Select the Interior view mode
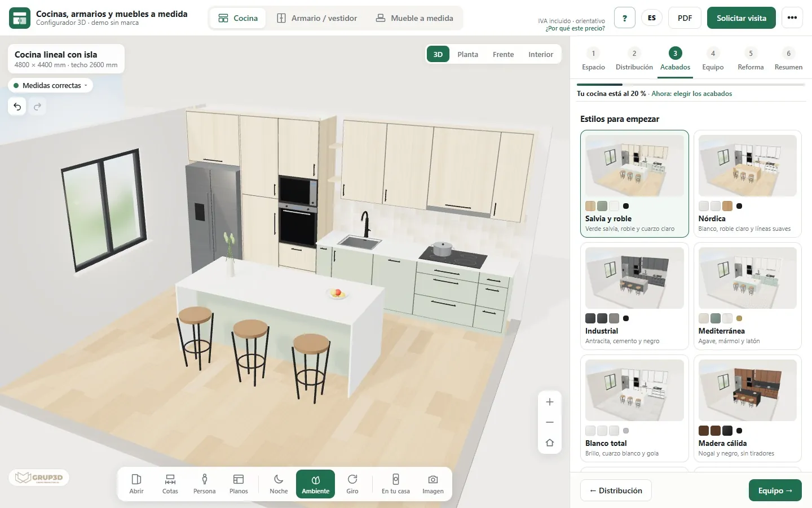This screenshot has height=508, width=812. click(x=541, y=54)
